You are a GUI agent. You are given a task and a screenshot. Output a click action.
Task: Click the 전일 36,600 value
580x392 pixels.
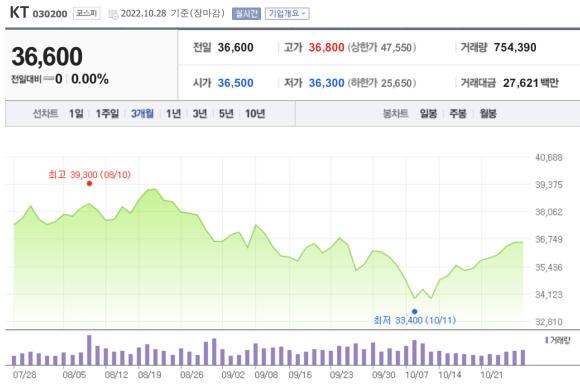tap(236, 47)
